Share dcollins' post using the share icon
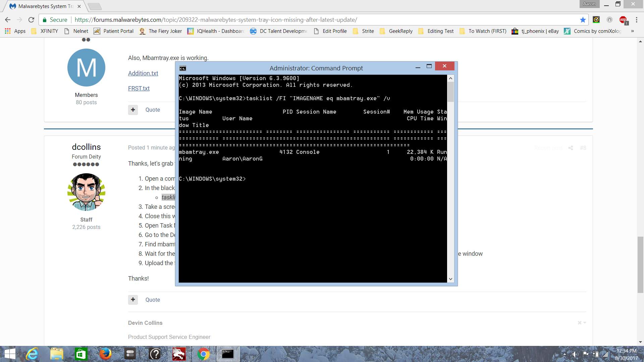 point(571,148)
